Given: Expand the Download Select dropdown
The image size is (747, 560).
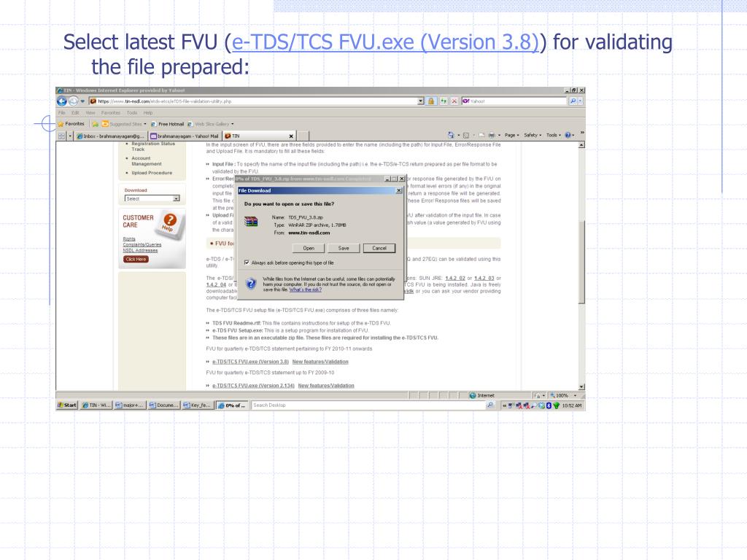Looking at the screenshot, I should click(177, 198).
